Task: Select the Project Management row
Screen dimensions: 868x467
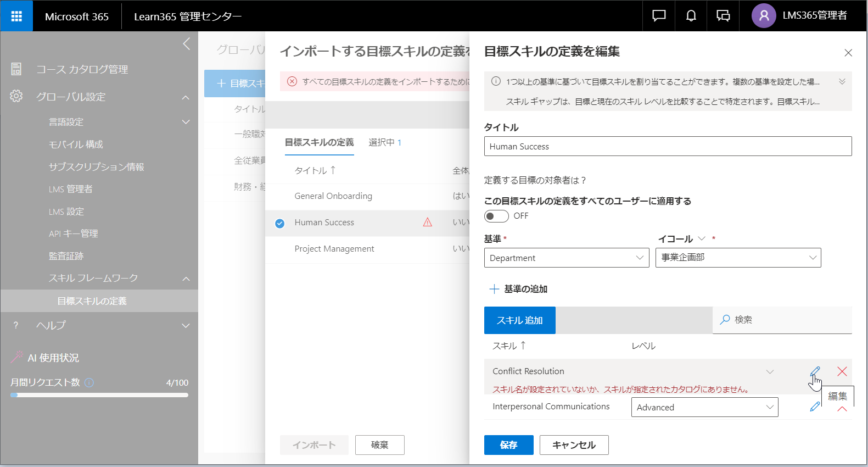Action: pyautogui.click(x=367, y=249)
